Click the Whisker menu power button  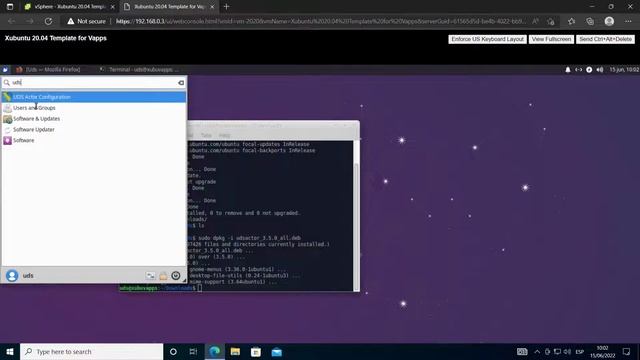click(176, 276)
